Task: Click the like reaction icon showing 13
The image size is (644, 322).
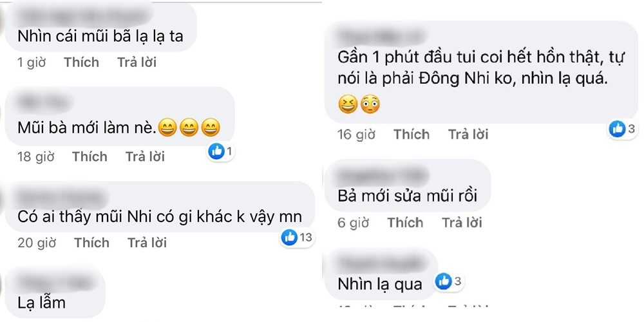Action: pos(290,238)
